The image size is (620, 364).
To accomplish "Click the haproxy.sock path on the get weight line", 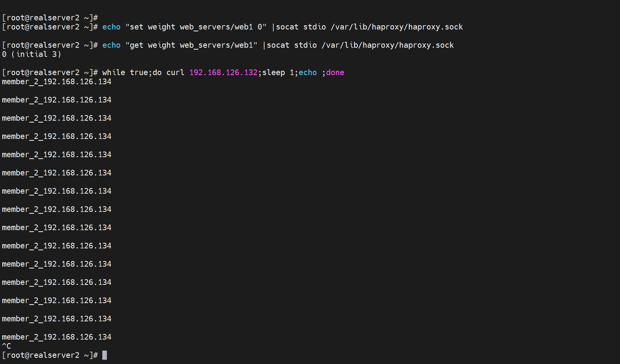I will point(387,45).
